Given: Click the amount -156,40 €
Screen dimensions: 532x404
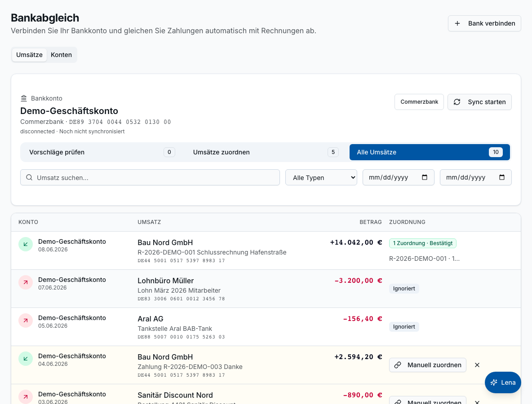Looking at the screenshot, I should 362,319.
